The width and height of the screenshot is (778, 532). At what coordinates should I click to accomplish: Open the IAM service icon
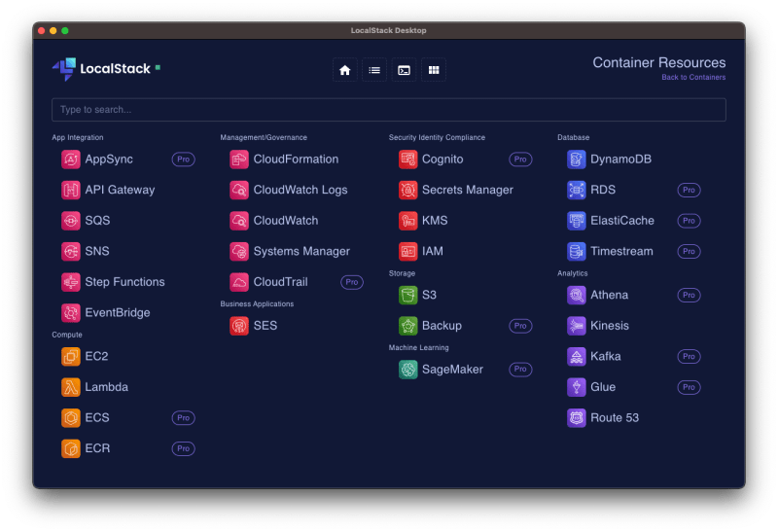point(407,252)
